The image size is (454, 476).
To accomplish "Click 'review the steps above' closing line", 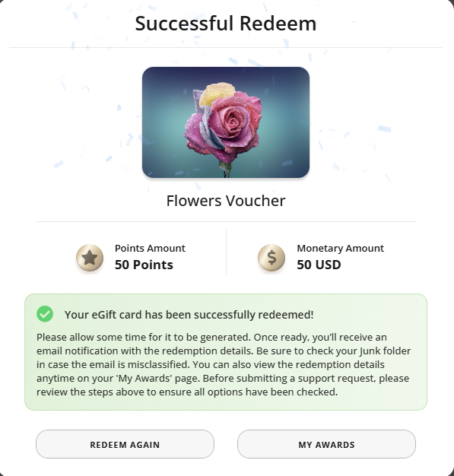I will [x=187, y=392].
